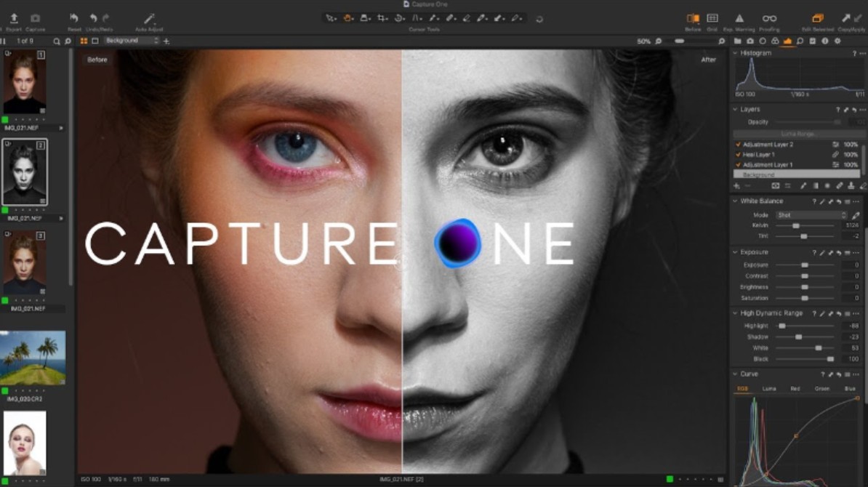Collapse the Histogram panel
868x487 pixels.
click(735, 53)
